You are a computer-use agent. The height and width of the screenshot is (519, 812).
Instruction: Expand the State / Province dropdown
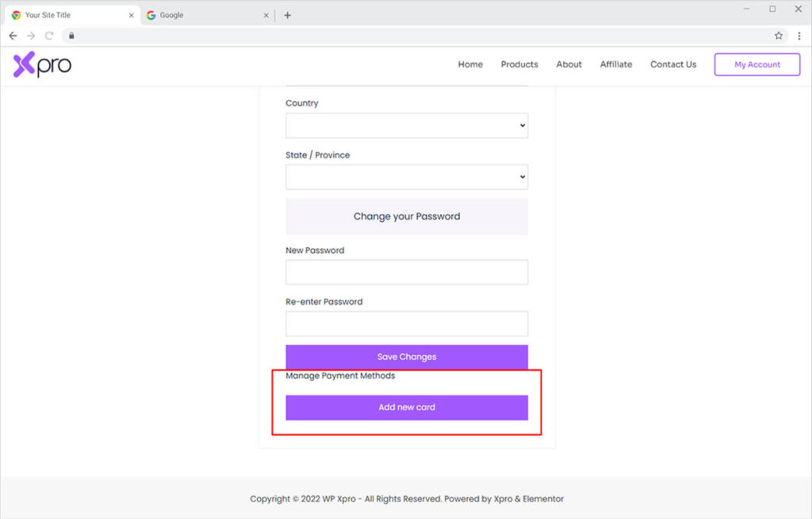point(406,177)
